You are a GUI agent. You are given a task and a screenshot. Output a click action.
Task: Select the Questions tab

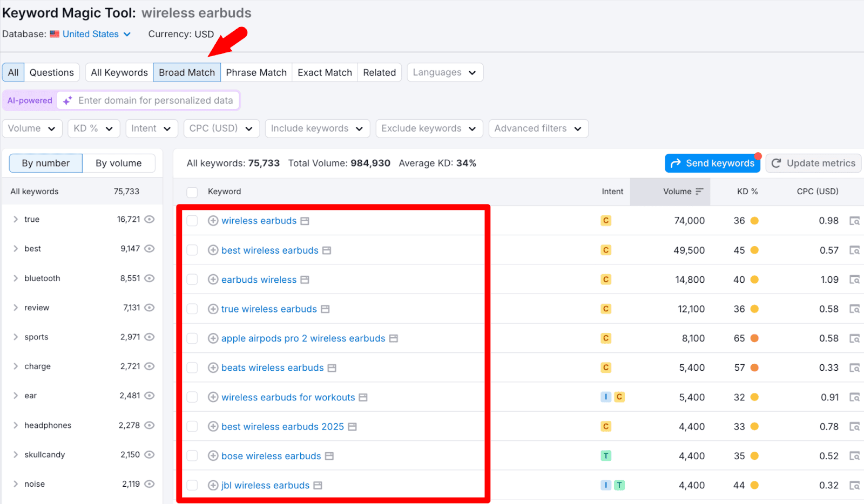pyautogui.click(x=51, y=72)
